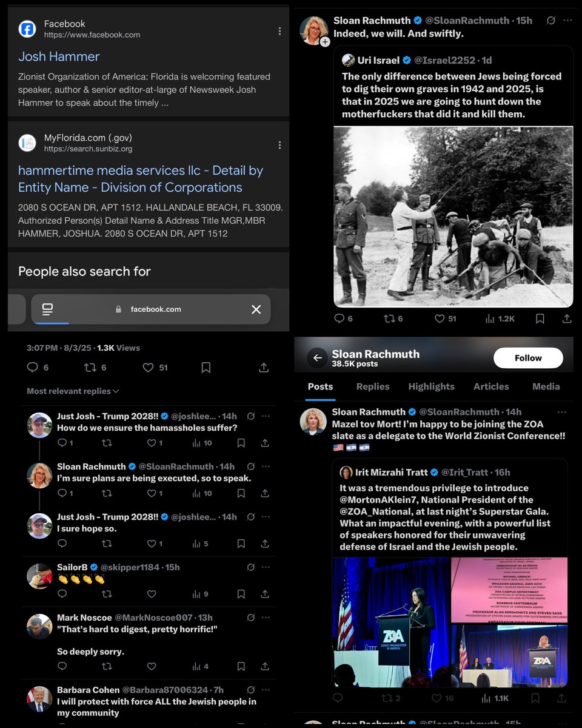Bookmark the tweet with 1.3K Views
Image resolution: width=582 pixels, height=728 pixels.
coord(206,368)
